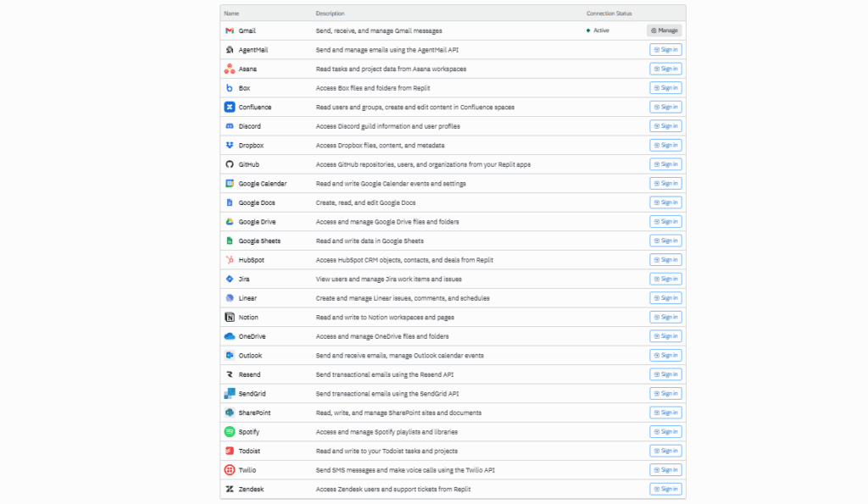Image resolution: width=868 pixels, height=504 pixels.
Task: Select the Gmail name text
Action: coord(247,31)
